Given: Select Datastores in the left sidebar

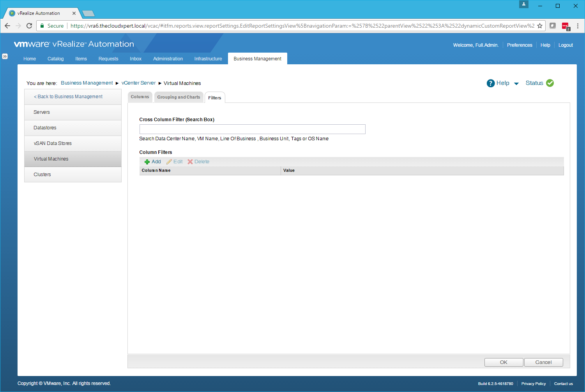Looking at the screenshot, I should tap(45, 128).
